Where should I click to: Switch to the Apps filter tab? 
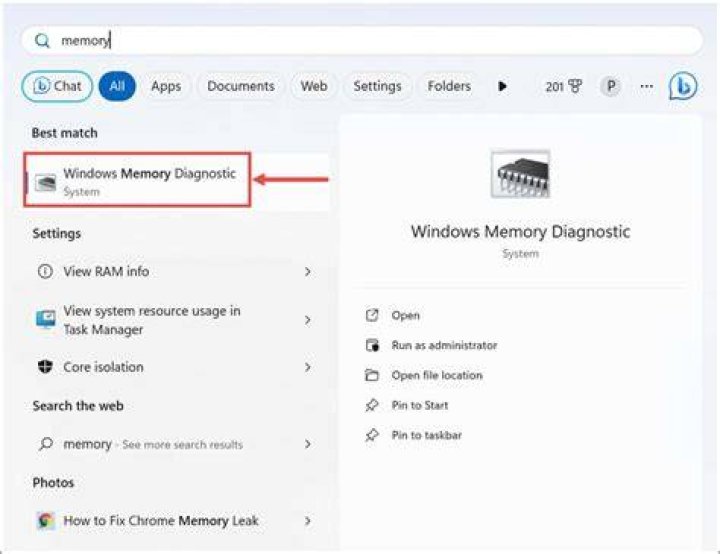click(166, 86)
